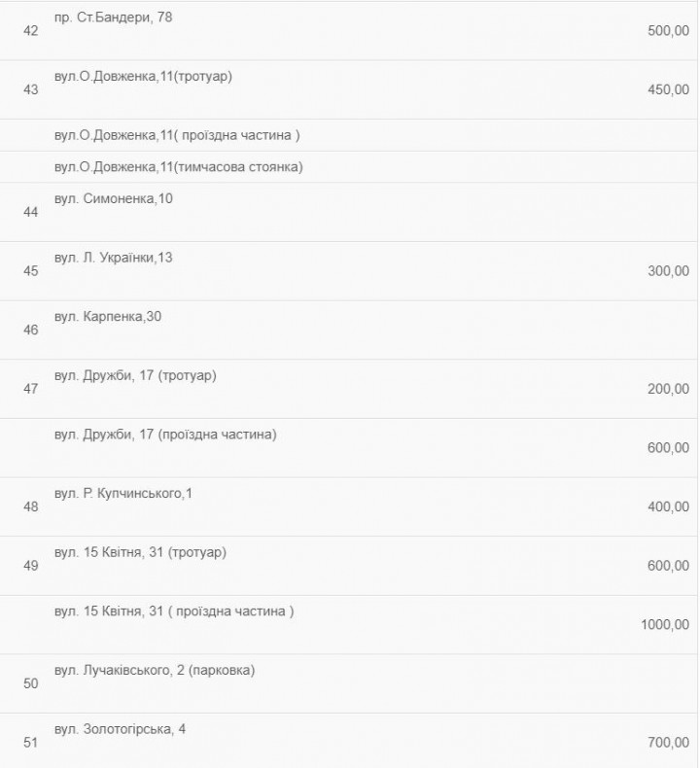The image size is (700, 768).
Task: Click row number 43
Action: [30, 89]
